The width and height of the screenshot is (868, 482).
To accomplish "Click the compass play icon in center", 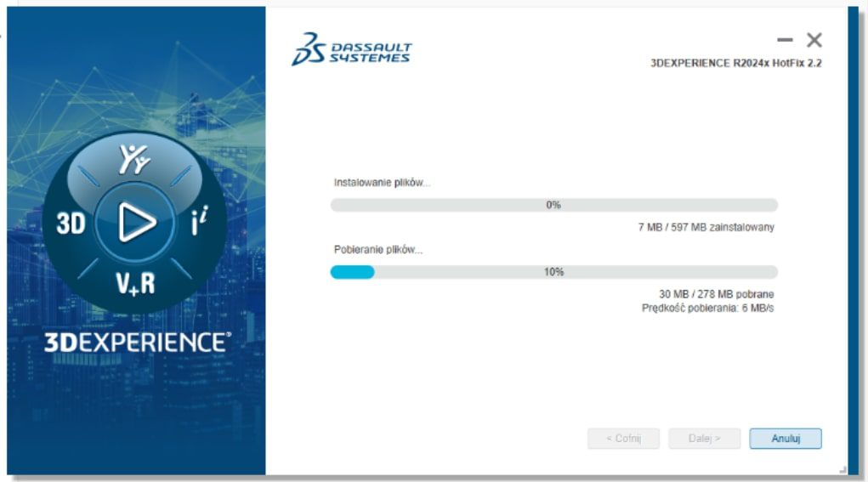I will [x=136, y=223].
